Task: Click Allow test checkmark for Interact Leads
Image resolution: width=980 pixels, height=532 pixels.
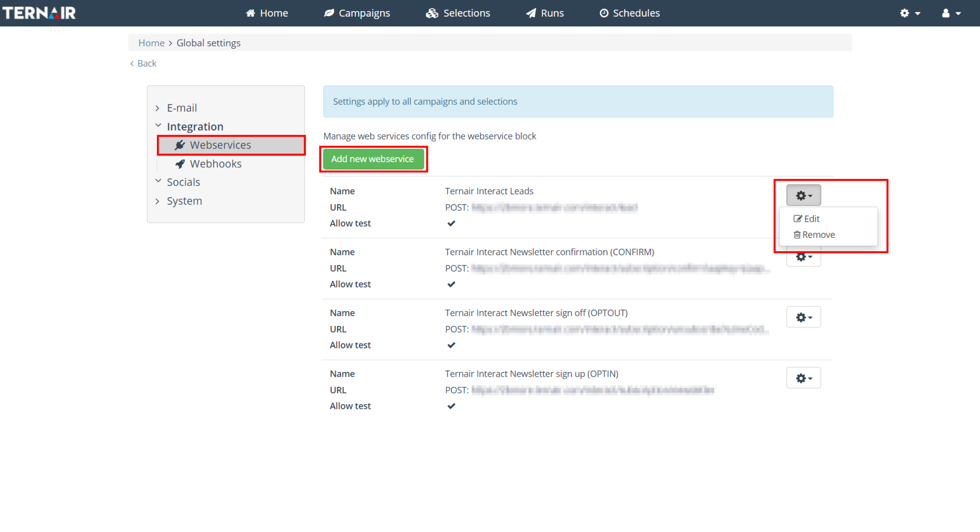Action: [451, 223]
